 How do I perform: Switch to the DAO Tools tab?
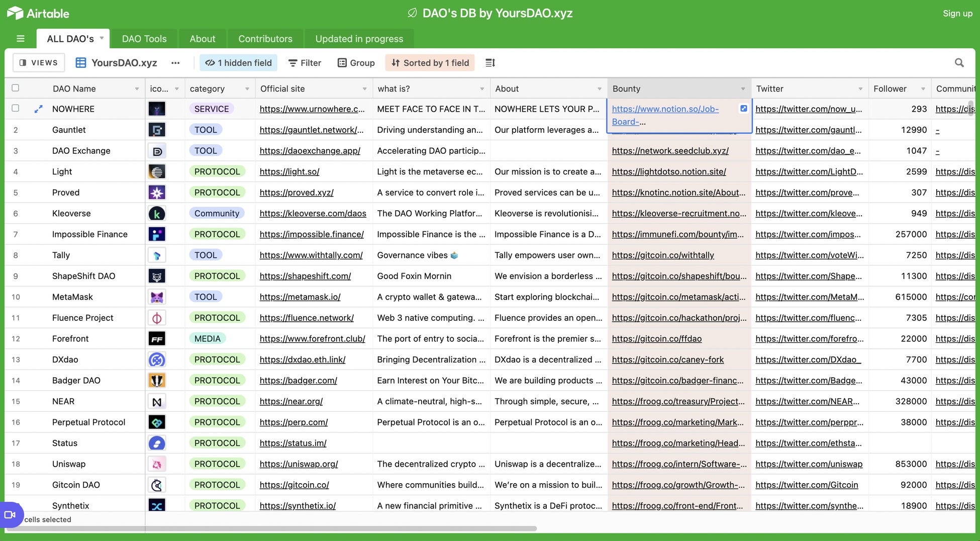point(144,39)
